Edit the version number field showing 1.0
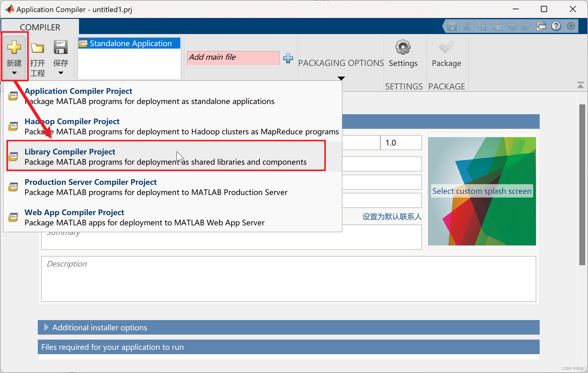This screenshot has width=588, height=373. pyautogui.click(x=401, y=142)
